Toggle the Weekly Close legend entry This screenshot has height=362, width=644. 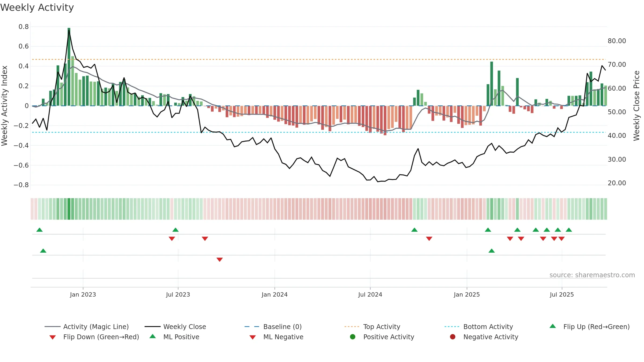[175, 327]
